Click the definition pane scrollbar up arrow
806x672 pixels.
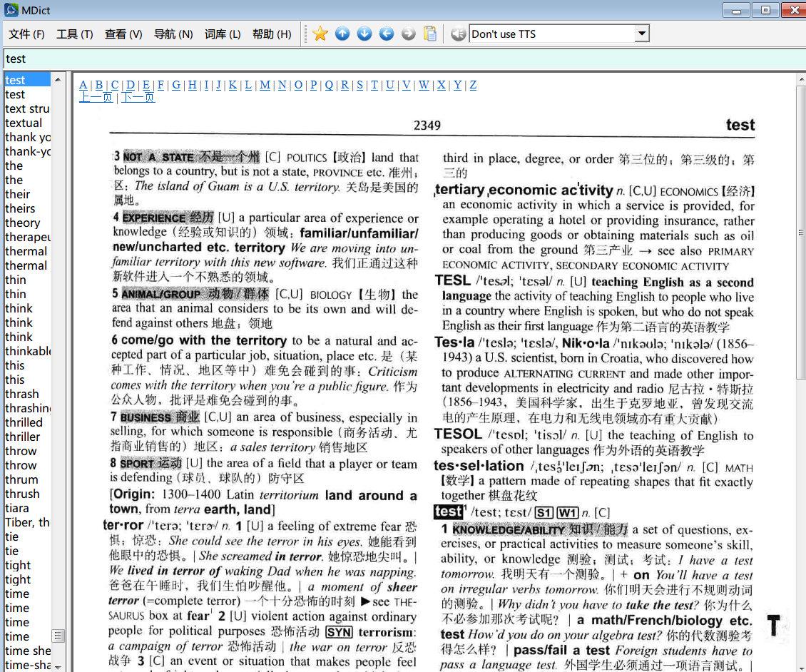(x=802, y=80)
